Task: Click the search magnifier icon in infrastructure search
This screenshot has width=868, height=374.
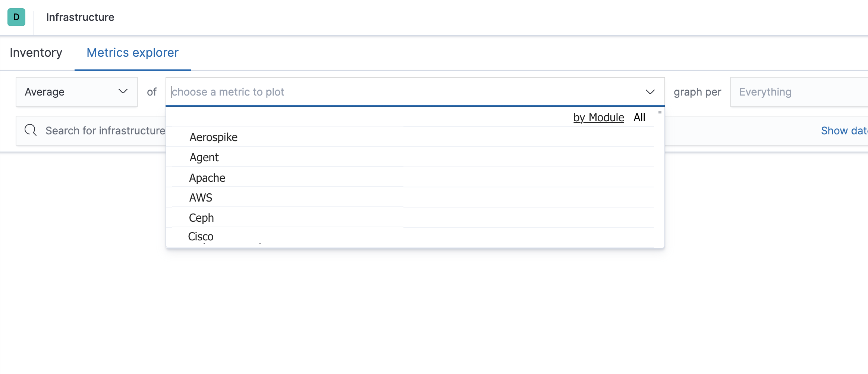Action: click(31, 130)
